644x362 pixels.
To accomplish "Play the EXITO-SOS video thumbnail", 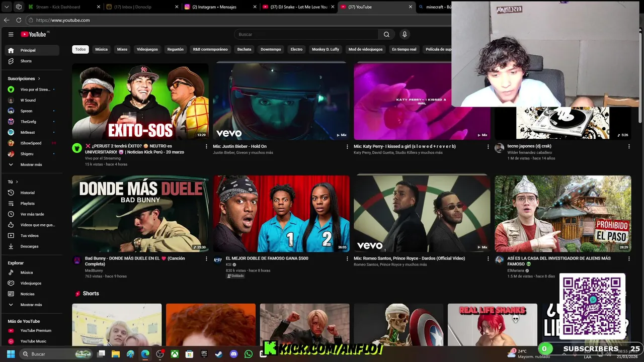I will pyautogui.click(x=140, y=101).
